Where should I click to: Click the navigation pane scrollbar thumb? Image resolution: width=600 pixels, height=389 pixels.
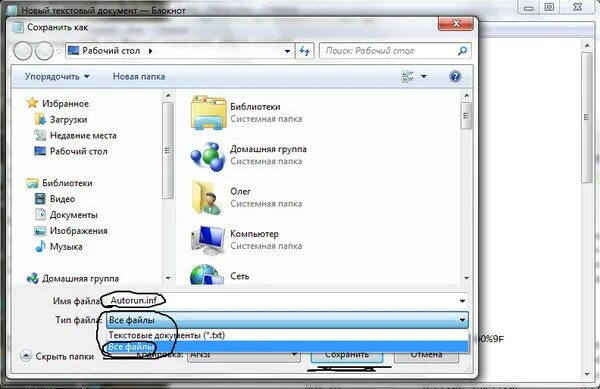pyautogui.click(x=168, y=151)
